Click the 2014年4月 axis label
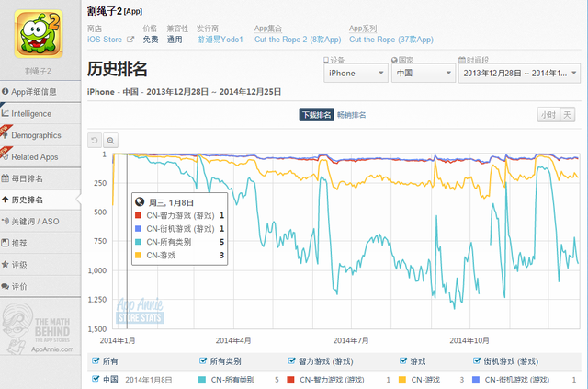588x389 pixels. (233, 340)
